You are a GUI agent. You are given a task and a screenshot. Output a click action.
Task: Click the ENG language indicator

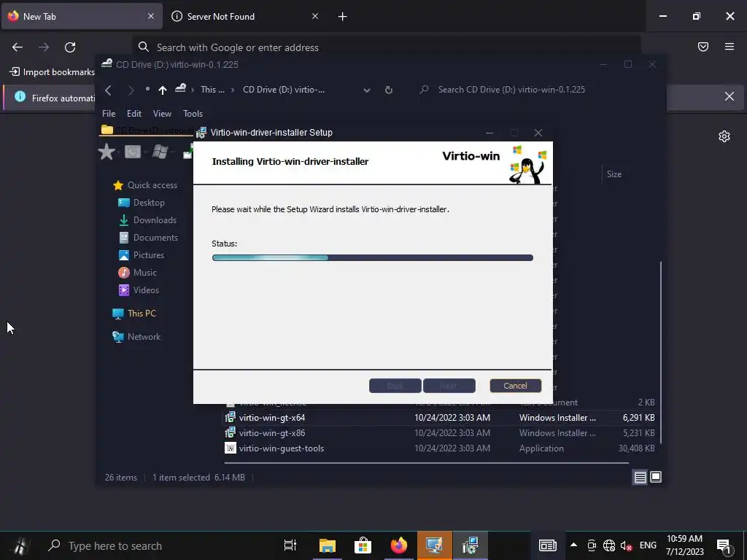[x=648, y=545]
